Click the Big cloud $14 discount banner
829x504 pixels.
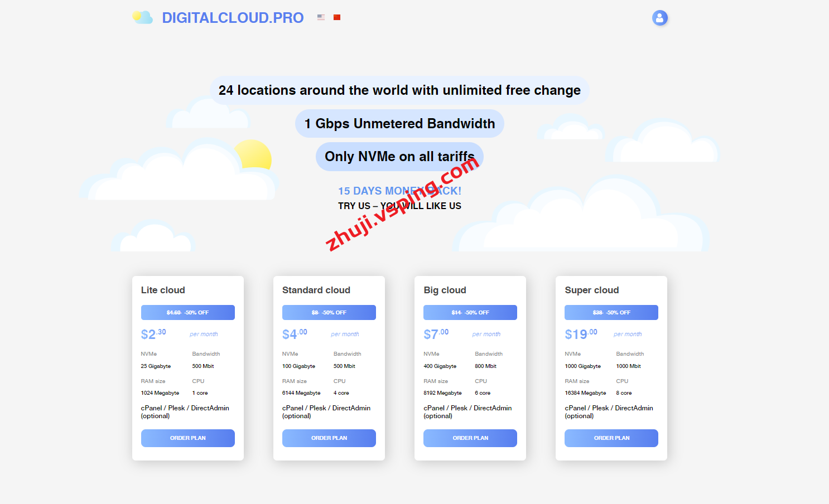tap(470, 313)
